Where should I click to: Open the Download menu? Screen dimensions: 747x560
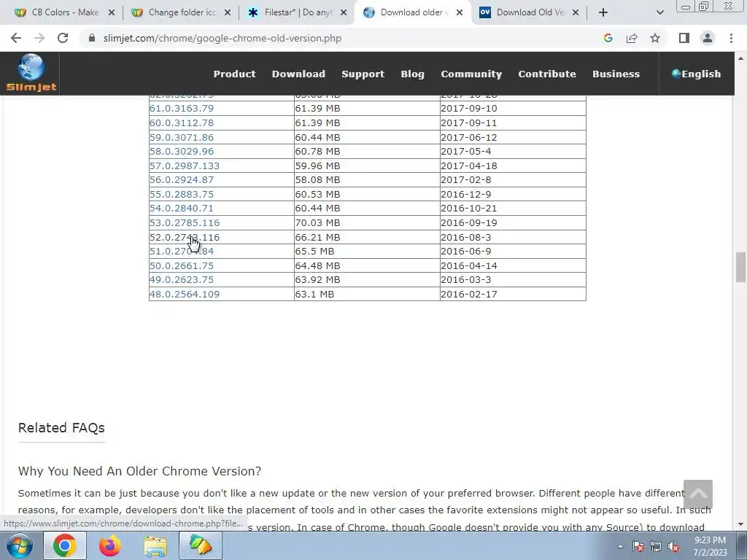pyautogui.click(x=298, y=74)
